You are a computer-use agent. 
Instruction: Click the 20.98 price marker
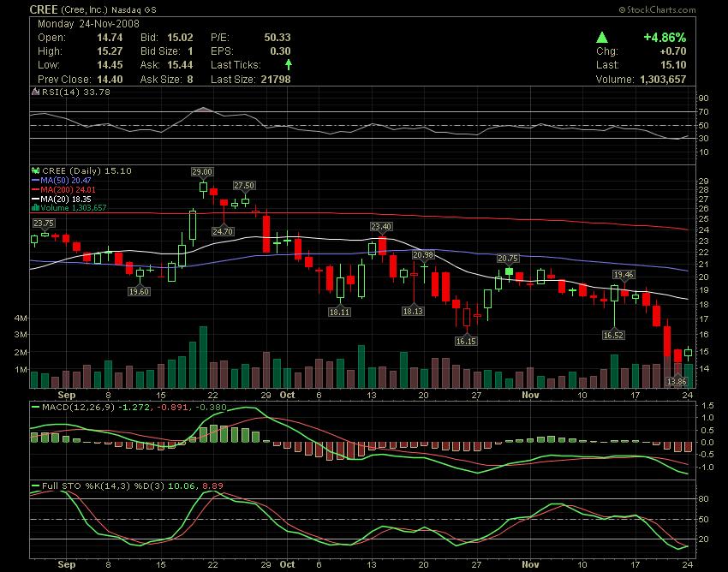coord(423,255)
